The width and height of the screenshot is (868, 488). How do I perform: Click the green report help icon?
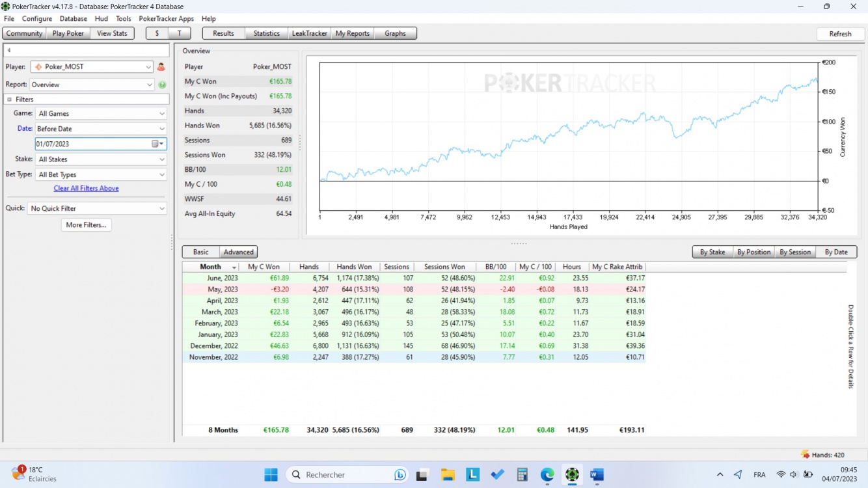162,85
